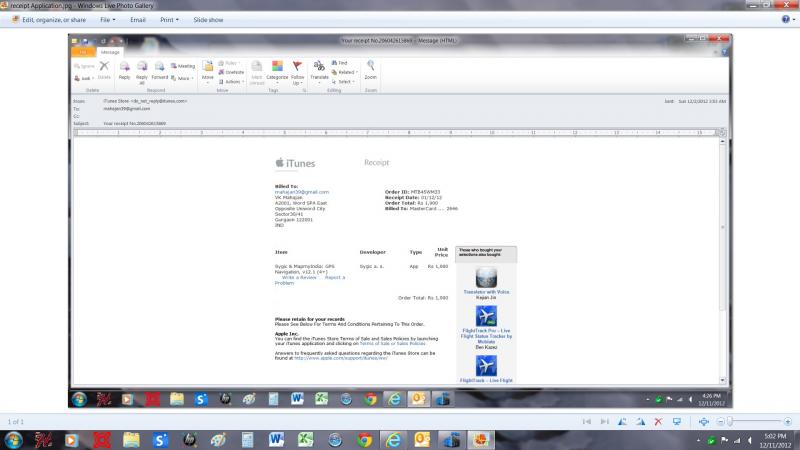Click Reply All in pictured Outlook ribbon

tap(142, 72)
